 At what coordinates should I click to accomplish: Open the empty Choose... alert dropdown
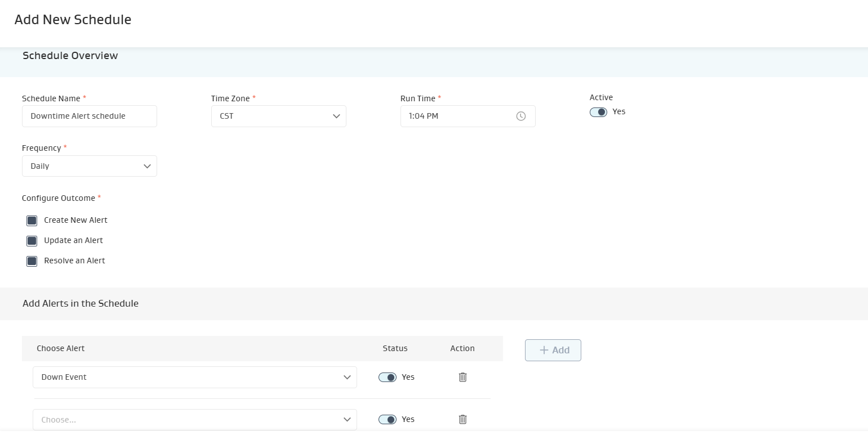pyautogui.click(x=194, y=420)
